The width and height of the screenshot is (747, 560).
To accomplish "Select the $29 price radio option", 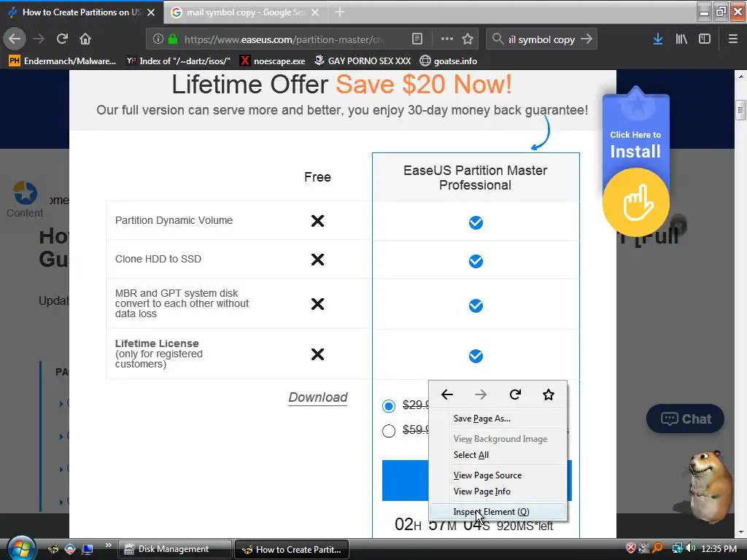I will point(389,405).
